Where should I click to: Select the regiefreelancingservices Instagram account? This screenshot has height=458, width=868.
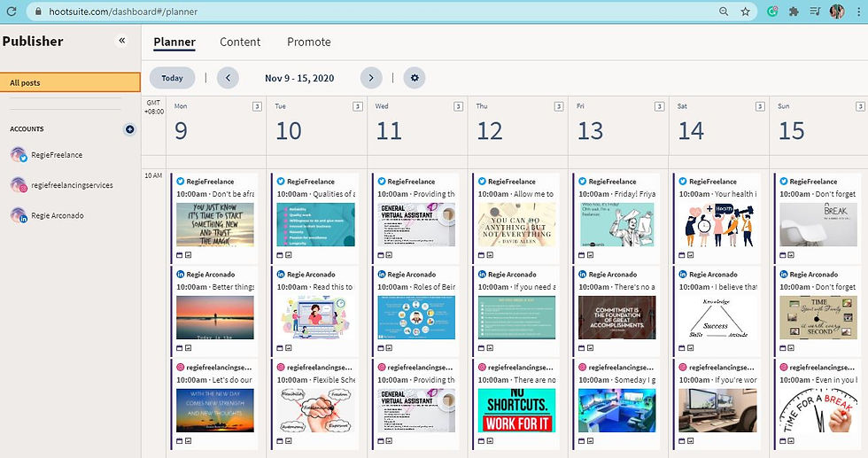pos(61,185)
